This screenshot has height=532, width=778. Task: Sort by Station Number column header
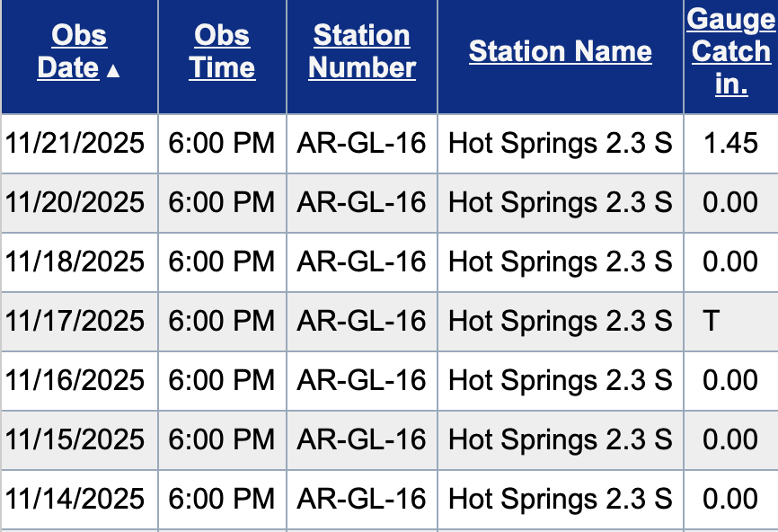[362, 52]
